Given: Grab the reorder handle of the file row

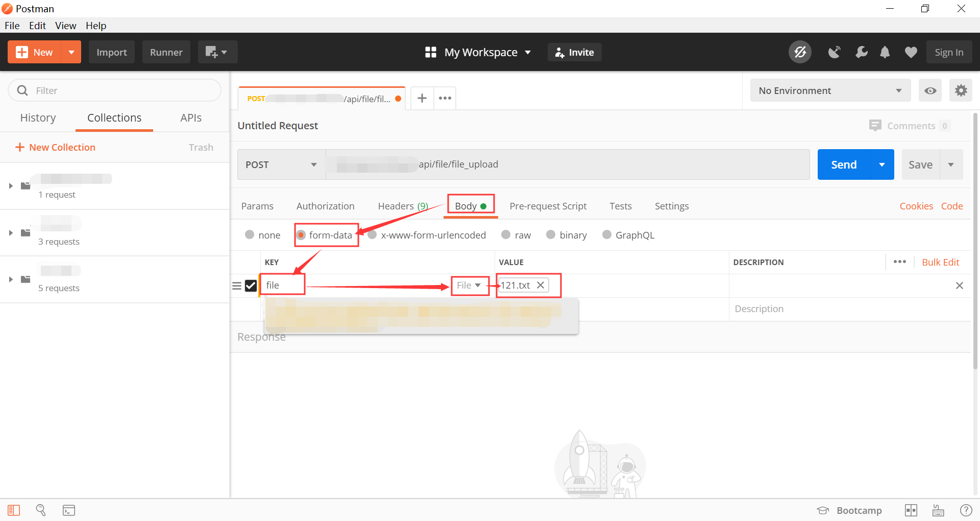Looking at the screenshot, I should [237, 286].
